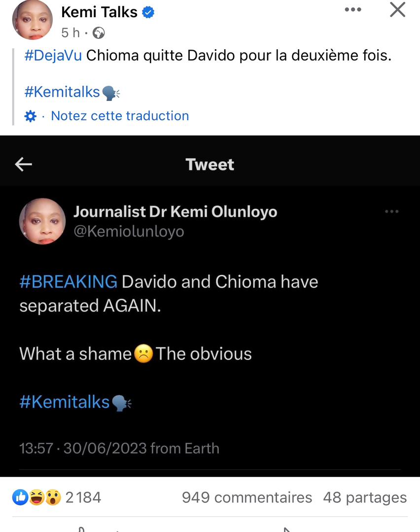Viewport: 420px width, 532px height.
Task: Select the #BREAKING hashtag in the tweet
Action: [69, 282]
